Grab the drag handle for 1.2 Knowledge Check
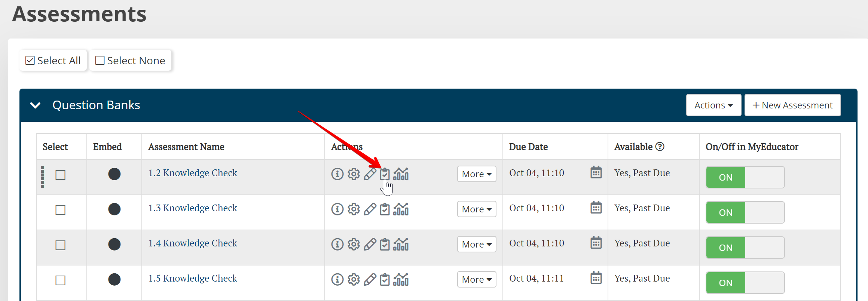Image resolution: width=868 pixels, height=301 pixels. tap(43, 176)
